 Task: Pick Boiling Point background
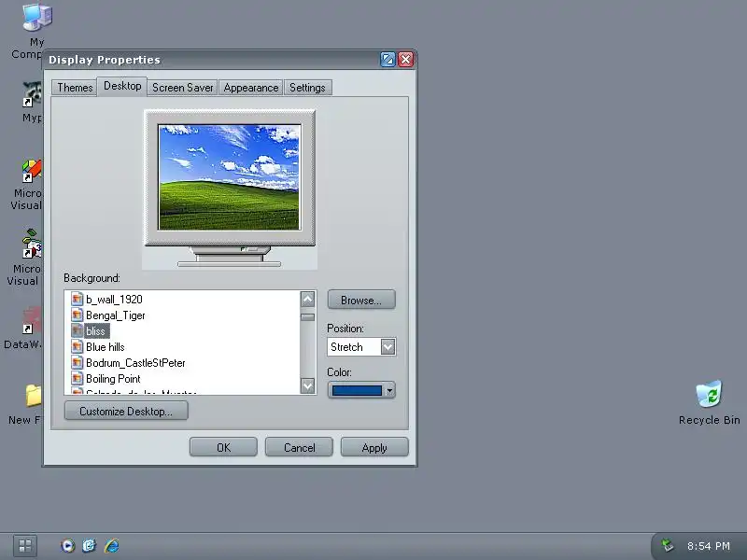113,379
